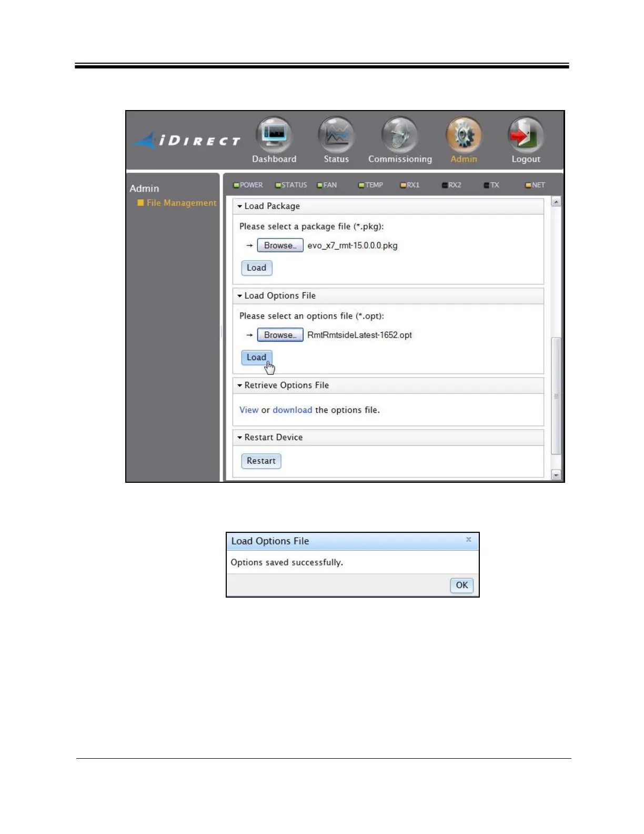Close the Load Options File dialog
644x834 pixels.
[468, 540]
